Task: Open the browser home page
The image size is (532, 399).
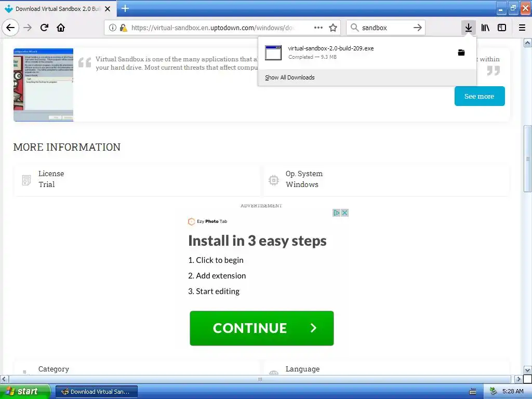Action: pos(61,28)
